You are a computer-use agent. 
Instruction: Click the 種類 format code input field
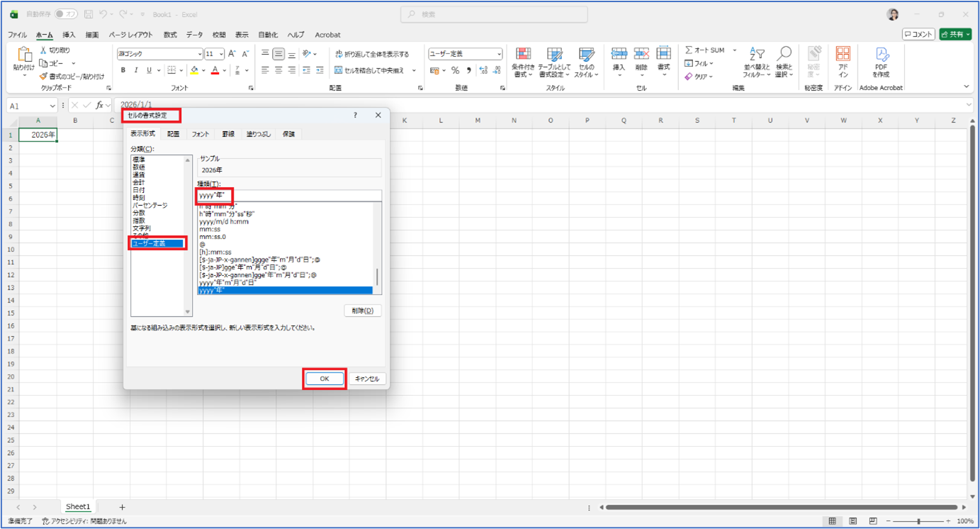289,195
